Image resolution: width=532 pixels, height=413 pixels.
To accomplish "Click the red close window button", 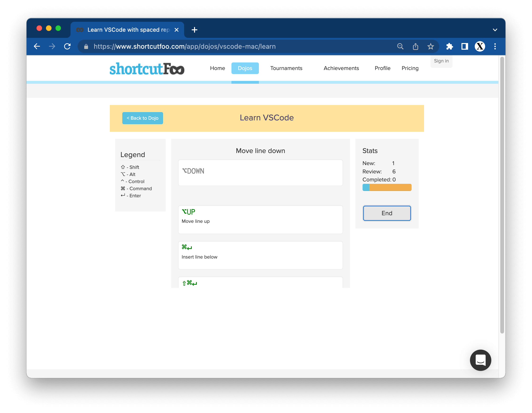I will (39, 28).
